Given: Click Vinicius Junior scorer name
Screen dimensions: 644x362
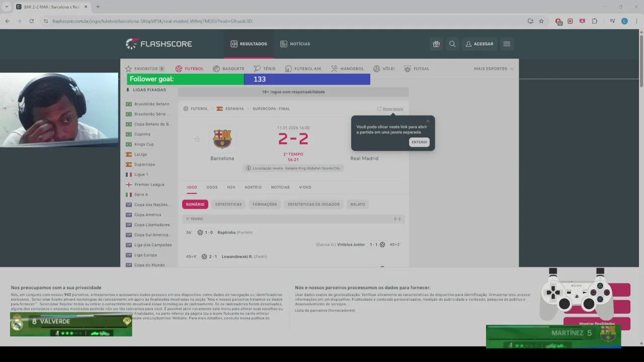Looking at the screenshot, I should click(351, 244).
